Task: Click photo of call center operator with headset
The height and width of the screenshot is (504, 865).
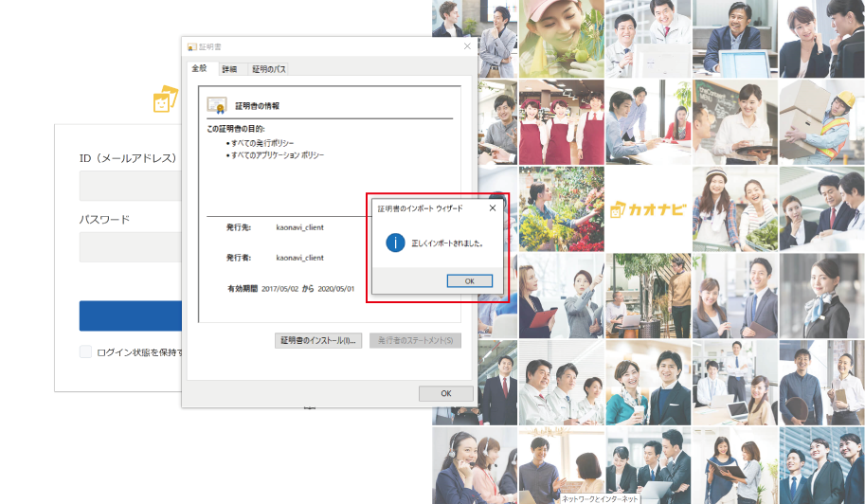Action: (x=475, y=465)
